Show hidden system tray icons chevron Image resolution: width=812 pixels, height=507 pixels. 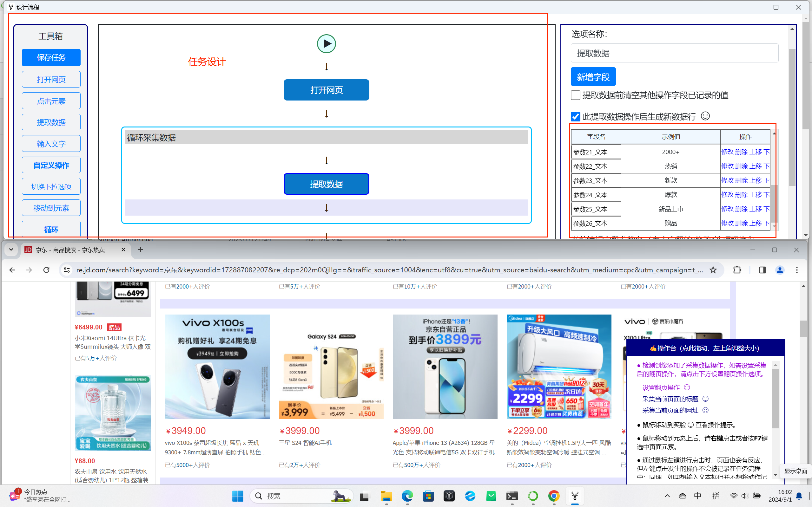(667, 496)
